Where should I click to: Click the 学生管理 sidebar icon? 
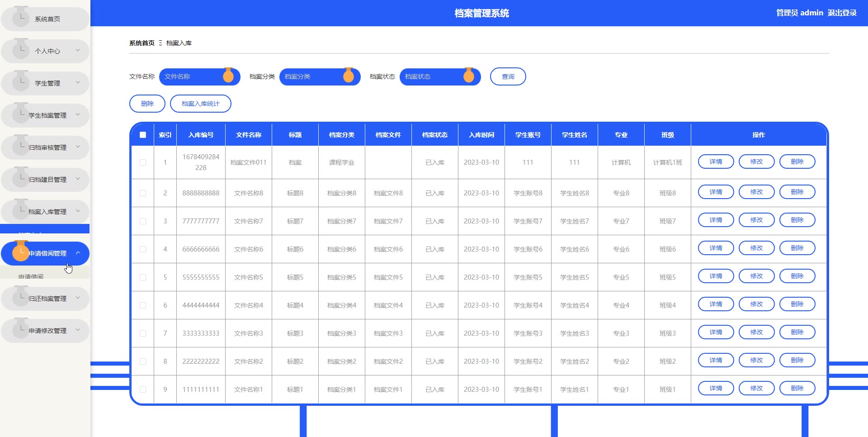(x=21, y=81)
